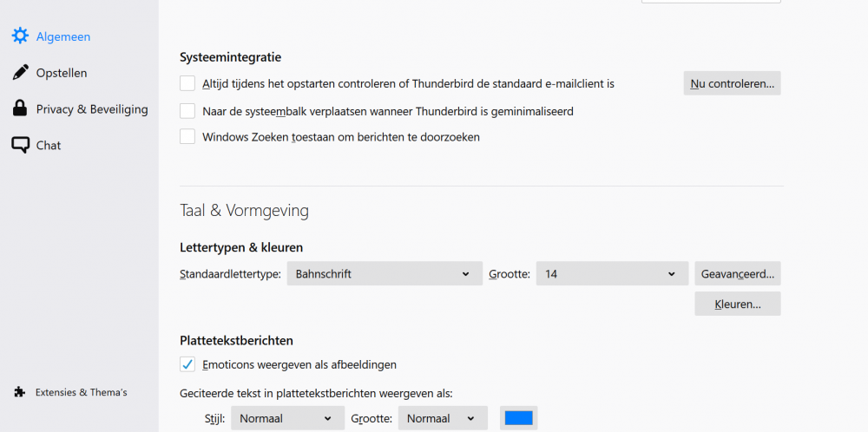Switch to the Chat settings section
868x432 pixels.
pyautogui.click(x=49, y=145)
